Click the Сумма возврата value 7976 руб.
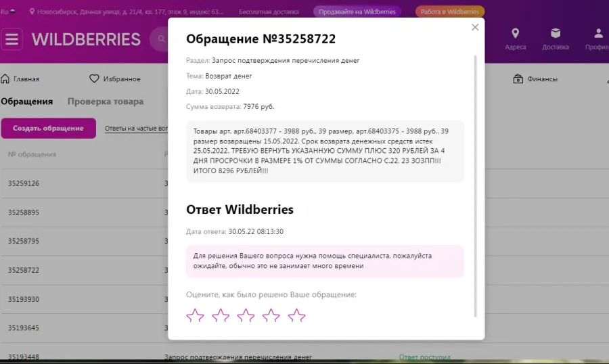The height and width of the screenshot is (364, 609). [x=258, y=106]
